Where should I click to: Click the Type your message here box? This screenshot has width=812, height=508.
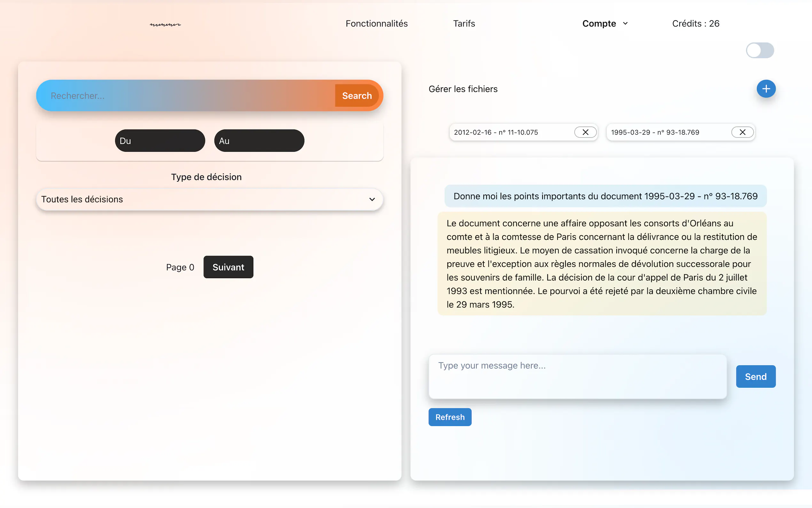[577, 376]
